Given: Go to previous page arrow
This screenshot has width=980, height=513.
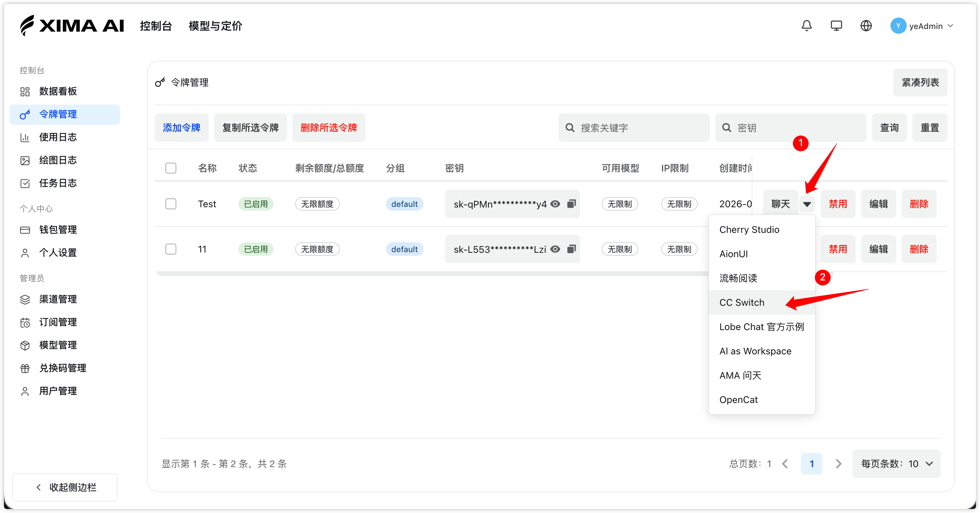Looking at the screenshot, I should click(784, 464).
